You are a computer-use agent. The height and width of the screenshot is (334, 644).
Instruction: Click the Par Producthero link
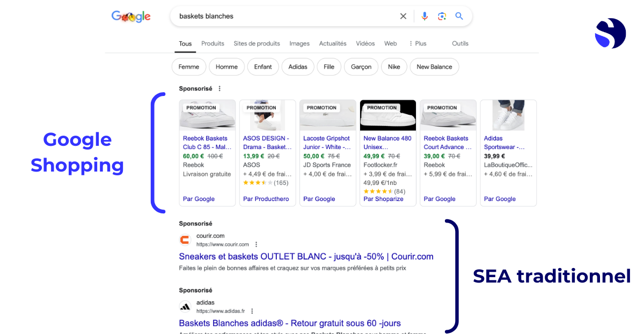[x=266, y=199]
